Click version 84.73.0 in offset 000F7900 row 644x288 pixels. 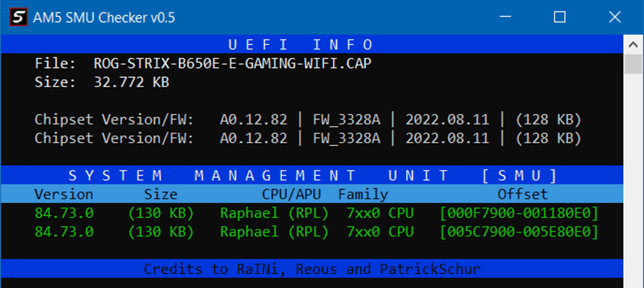64,213
